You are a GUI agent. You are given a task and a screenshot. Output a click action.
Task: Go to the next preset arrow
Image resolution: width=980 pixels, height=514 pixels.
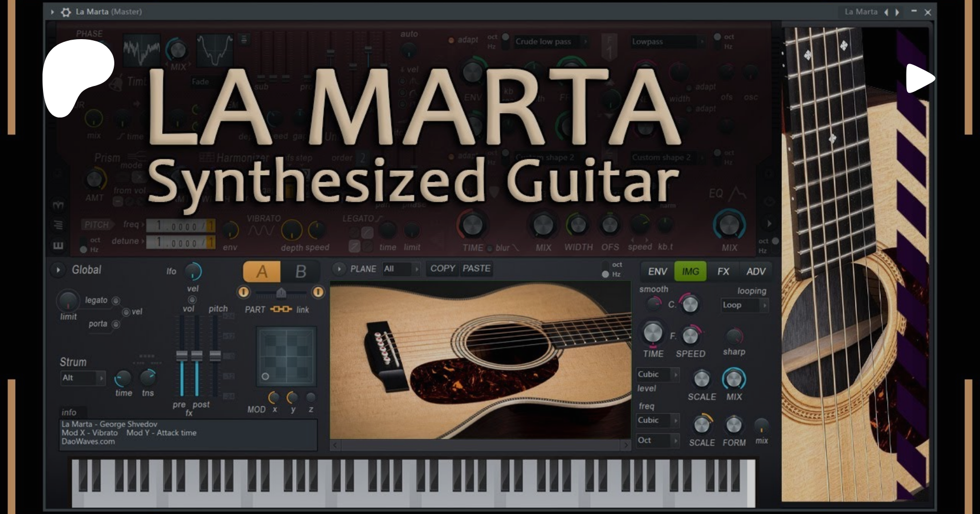[x=897, y=12]
